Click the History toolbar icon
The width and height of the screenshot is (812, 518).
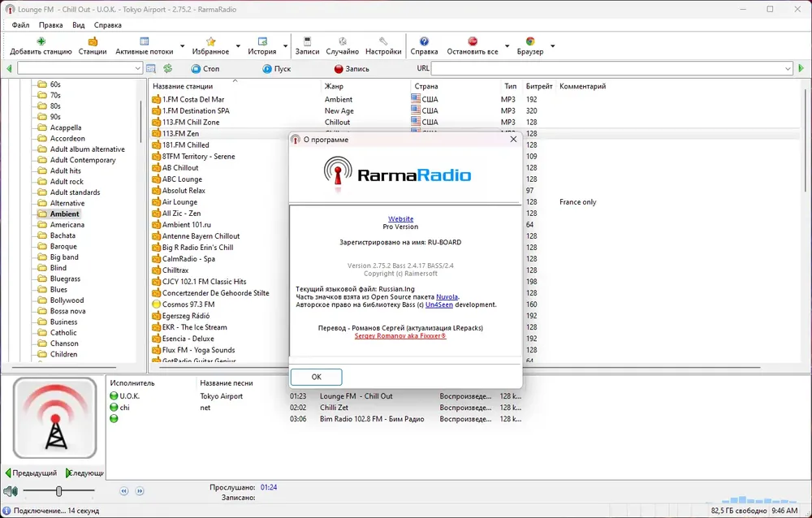point(262,41)
